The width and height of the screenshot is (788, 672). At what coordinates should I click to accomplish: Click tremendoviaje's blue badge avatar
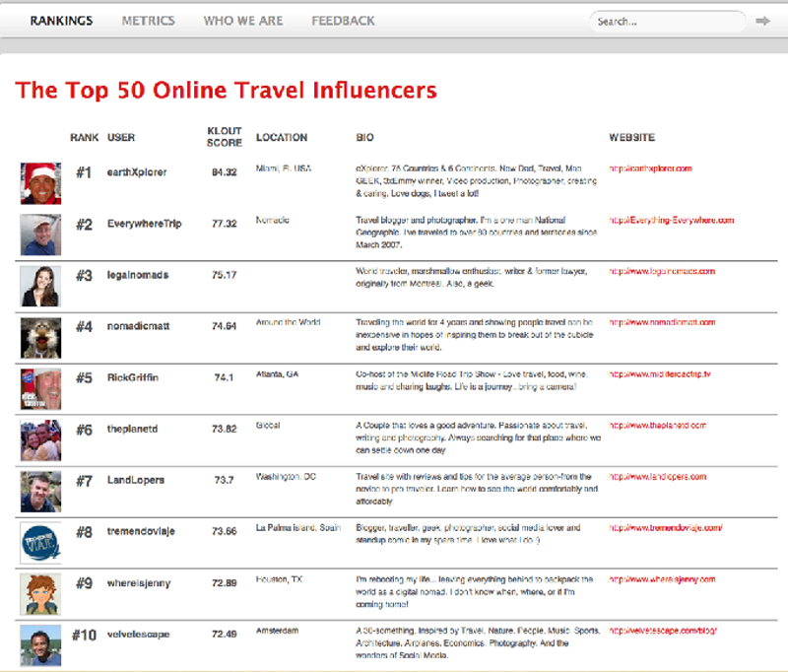point(41,542)
